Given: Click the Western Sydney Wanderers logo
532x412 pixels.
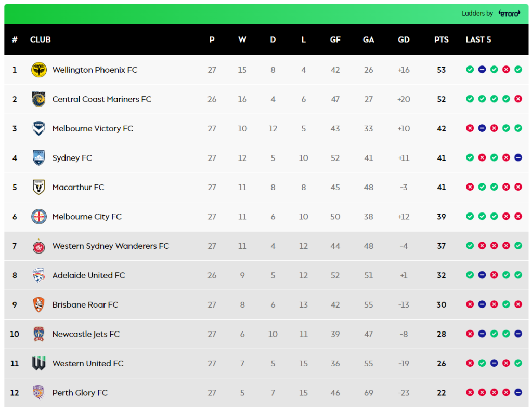Looking at the screenshot, I should point(39,246).
